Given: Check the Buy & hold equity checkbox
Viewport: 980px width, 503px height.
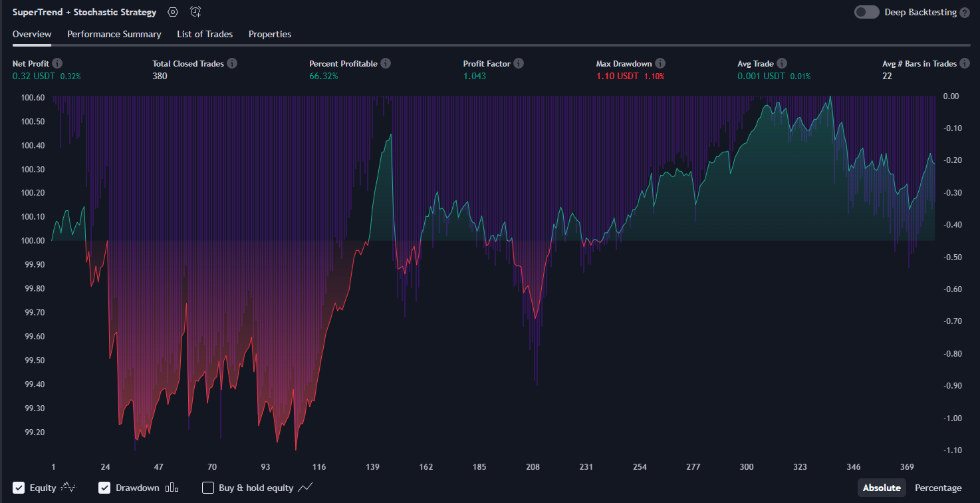Looking at the screenshot, I should click(x=208, y=488).
